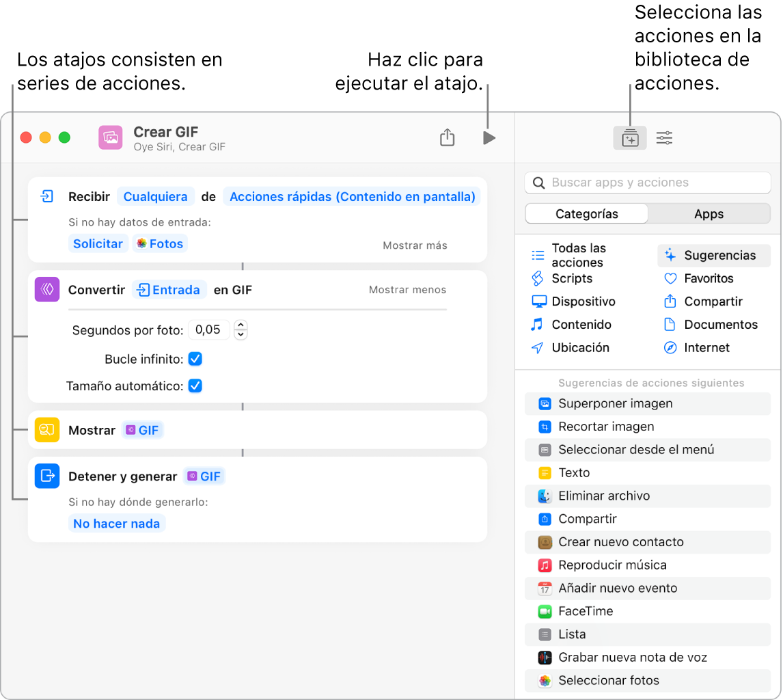The image size is (783, 700).
Task: Select the Categorías tab
Action: click(x=586, y=213)
